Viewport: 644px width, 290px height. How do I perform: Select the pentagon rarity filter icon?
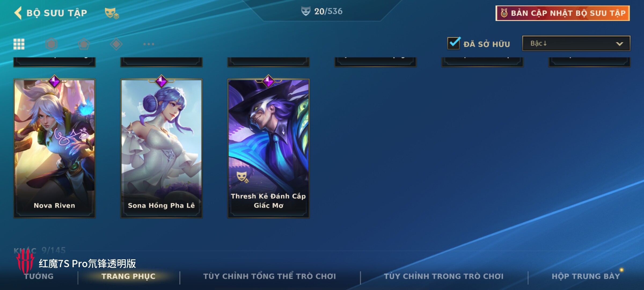point(84,44)
